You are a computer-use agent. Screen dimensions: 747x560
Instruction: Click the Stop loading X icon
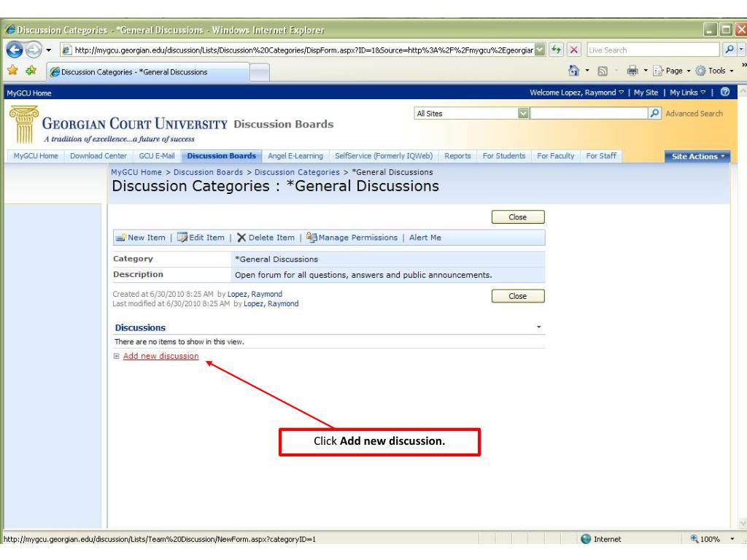pos(574,50)
